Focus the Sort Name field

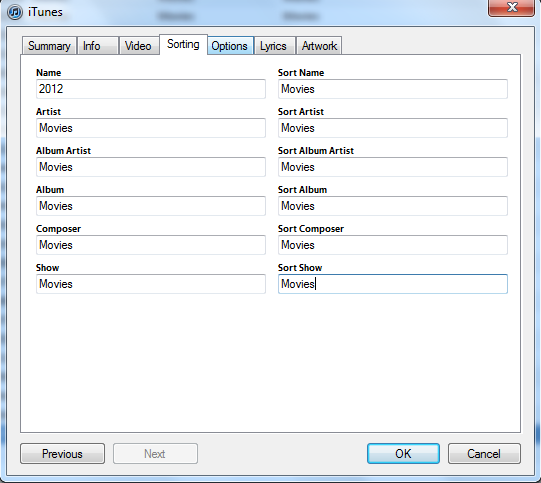pyautogui.click(x=393, y=89)
